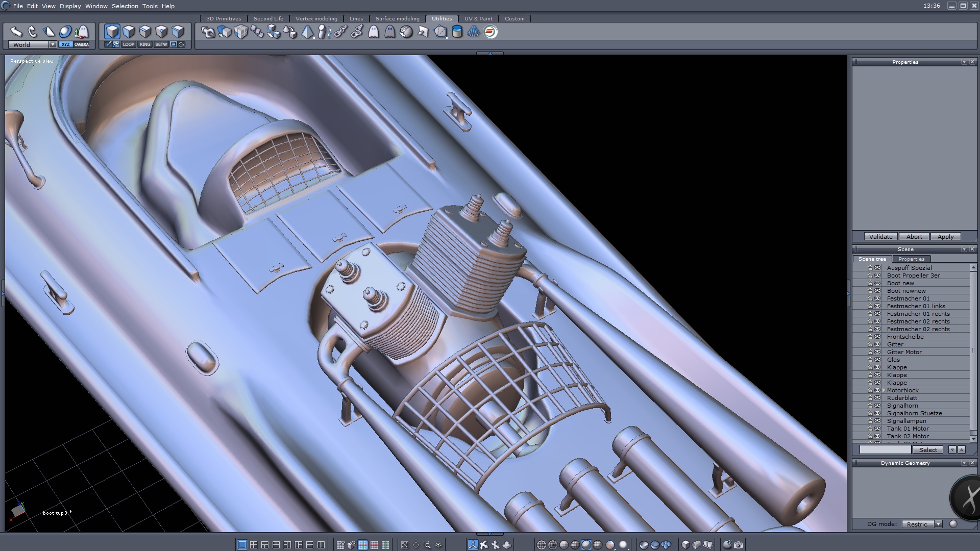Expand the Motorblock tree node
The image size is (980, 551).
[x=884, y=390]
